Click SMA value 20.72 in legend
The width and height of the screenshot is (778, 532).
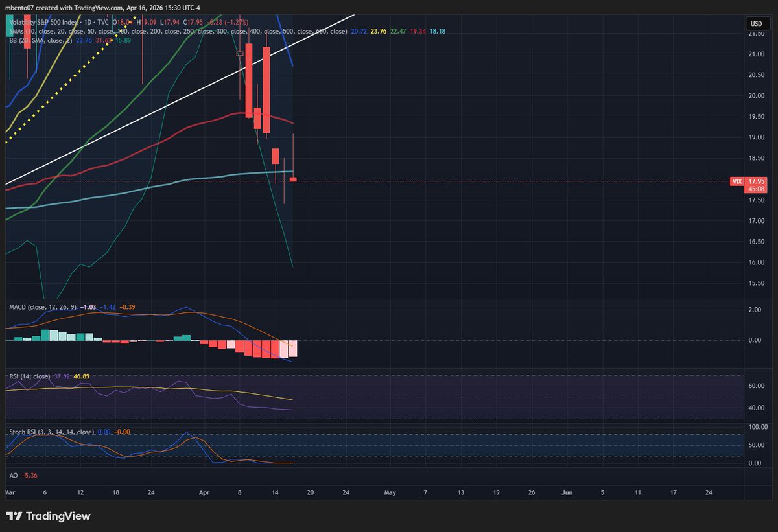coord(359,31)
